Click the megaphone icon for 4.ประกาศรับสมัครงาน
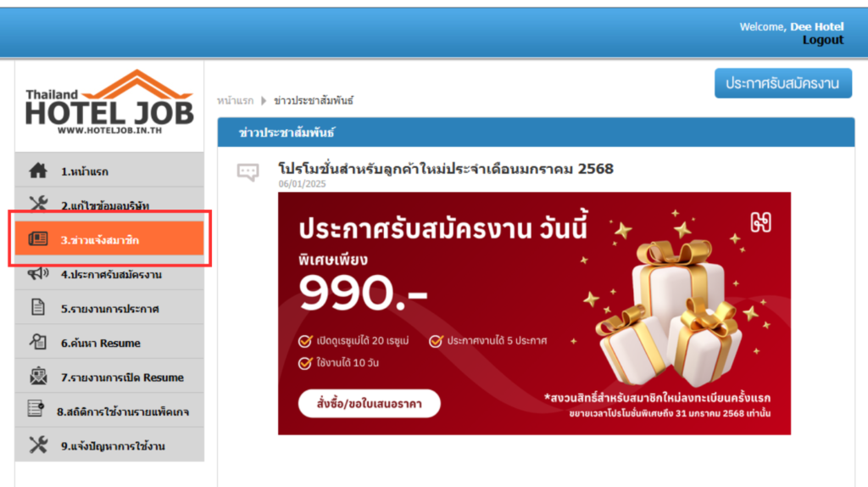Viewport: 868px width, 487px height. click(x=38, y=273)
